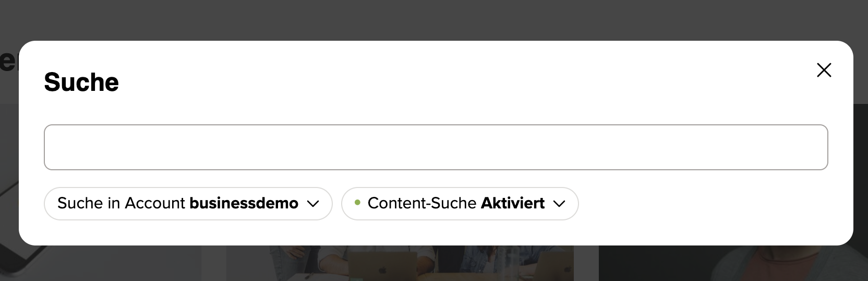Open the Suche in Account businessdemo dropdown

click(188, 203)
